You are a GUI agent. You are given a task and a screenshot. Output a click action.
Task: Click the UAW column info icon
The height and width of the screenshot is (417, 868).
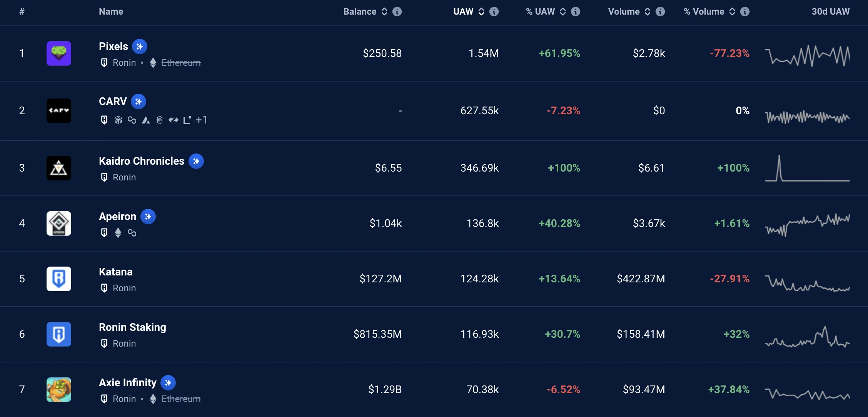click(x=494, y=12)
